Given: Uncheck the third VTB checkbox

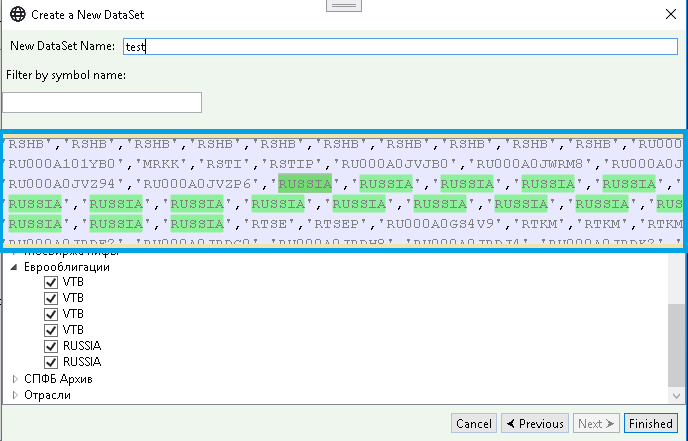Looking at the screenshot, I should [x=51, y=314].
